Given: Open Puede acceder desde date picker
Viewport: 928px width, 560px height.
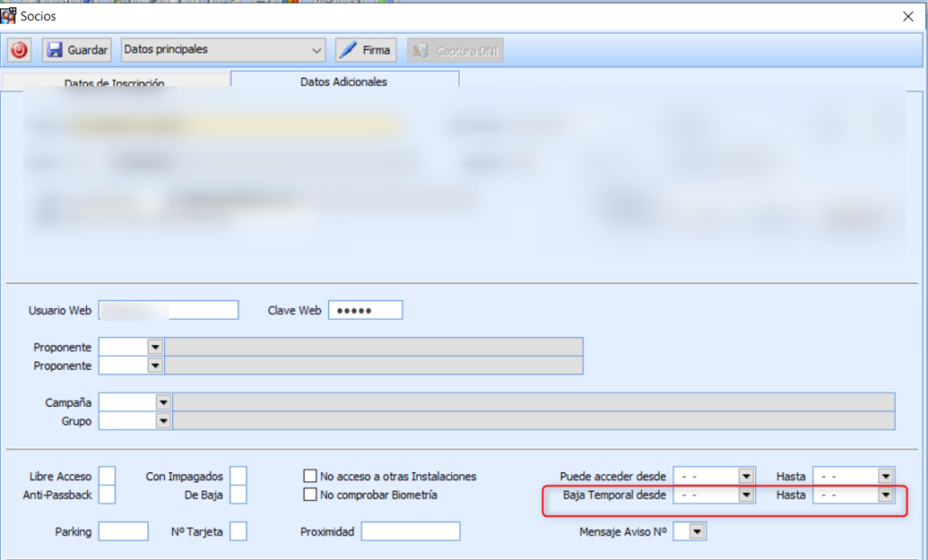Looking at the screenshot, I should 746,476.
